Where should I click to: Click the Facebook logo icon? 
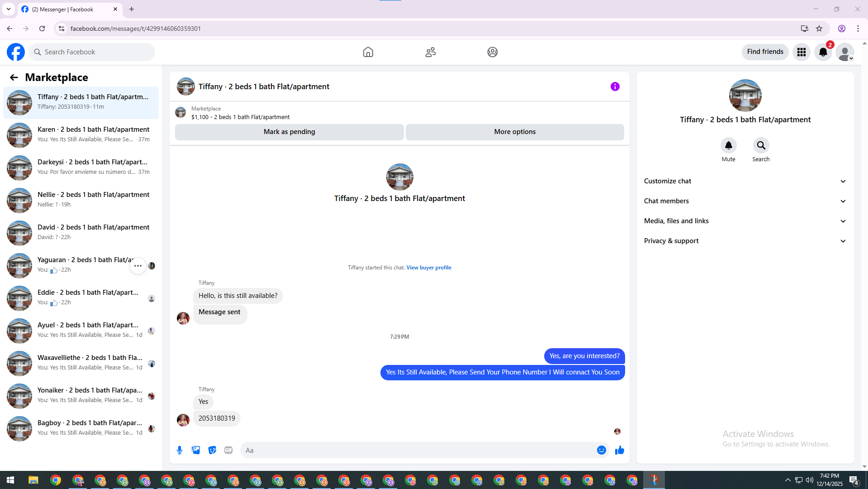[16, 52]
